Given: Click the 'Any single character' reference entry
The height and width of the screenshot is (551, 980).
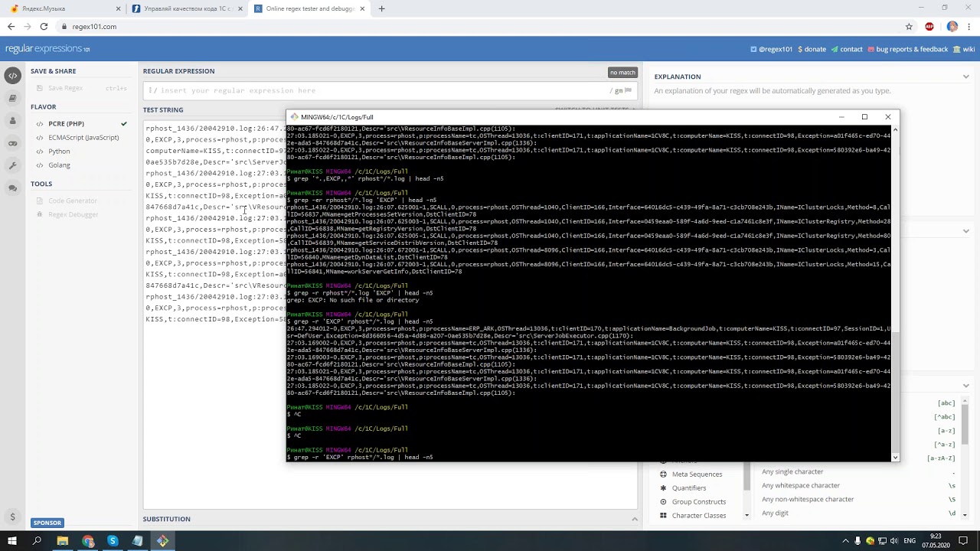Looking at the screenshot, I should 792,471.
